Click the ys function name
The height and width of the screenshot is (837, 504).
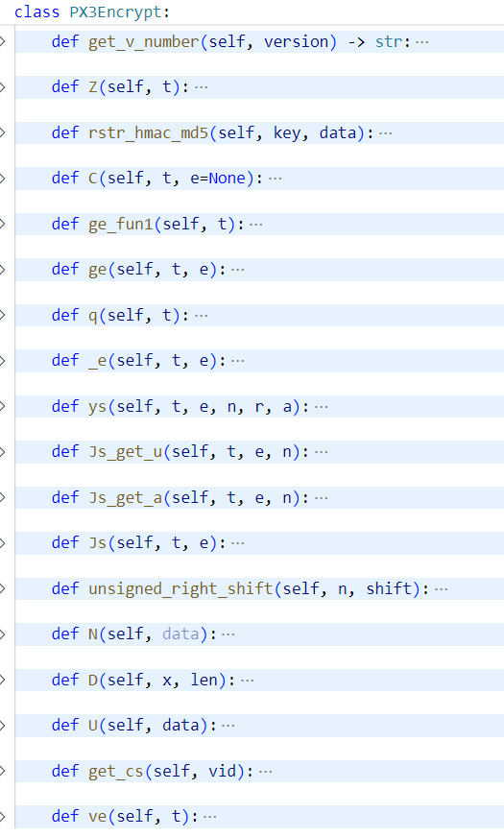(x=98, y=407)
